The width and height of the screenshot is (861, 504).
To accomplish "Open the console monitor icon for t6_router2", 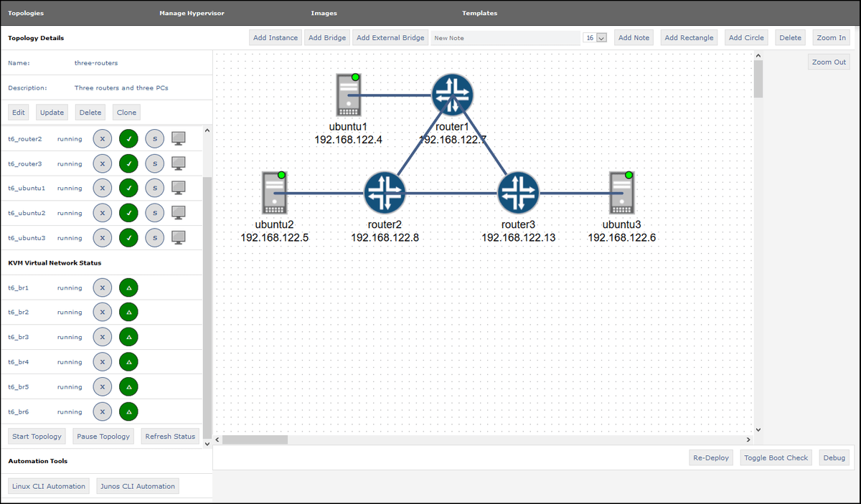I will coord(179,138).
